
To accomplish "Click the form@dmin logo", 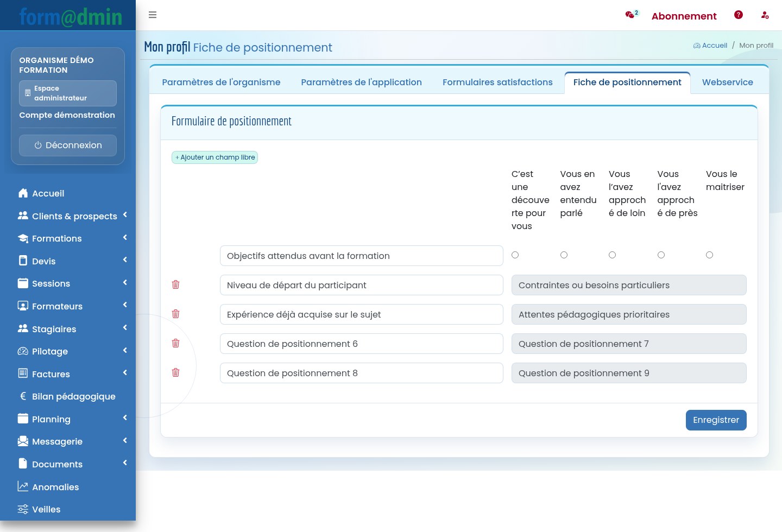I will [x=71, y=16].
